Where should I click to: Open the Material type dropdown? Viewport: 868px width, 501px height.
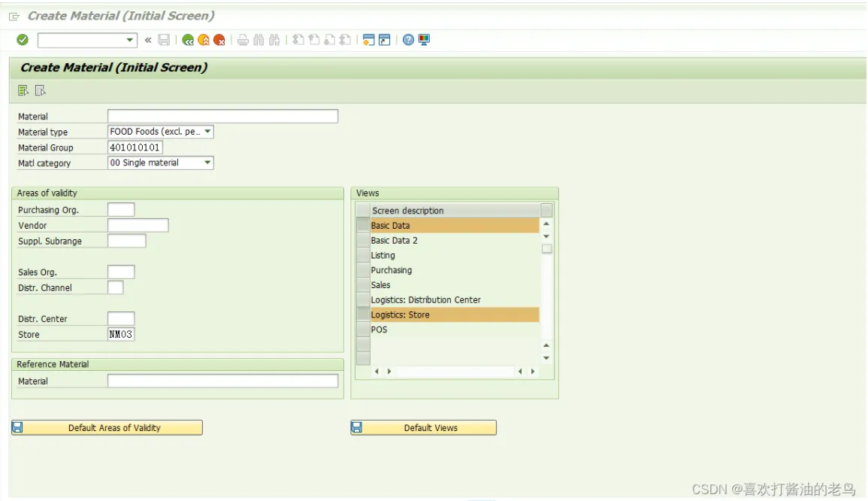click(x=207, y=132)
